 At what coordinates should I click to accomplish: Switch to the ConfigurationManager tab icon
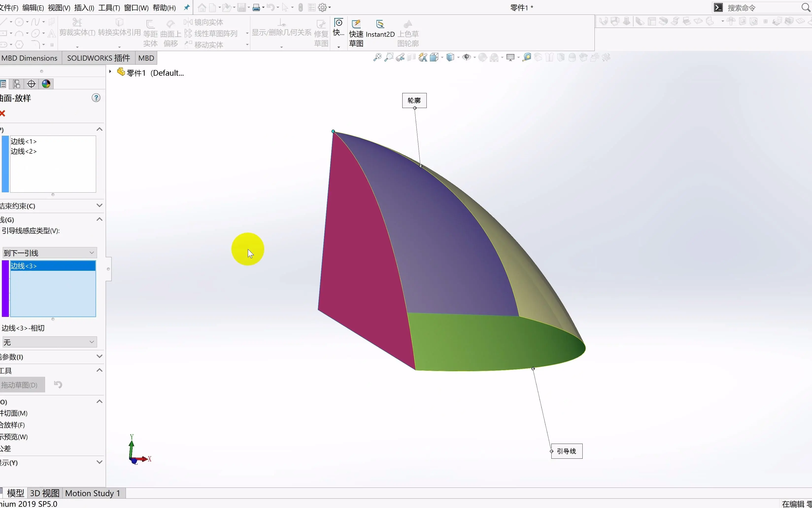[x=17, y=84]
